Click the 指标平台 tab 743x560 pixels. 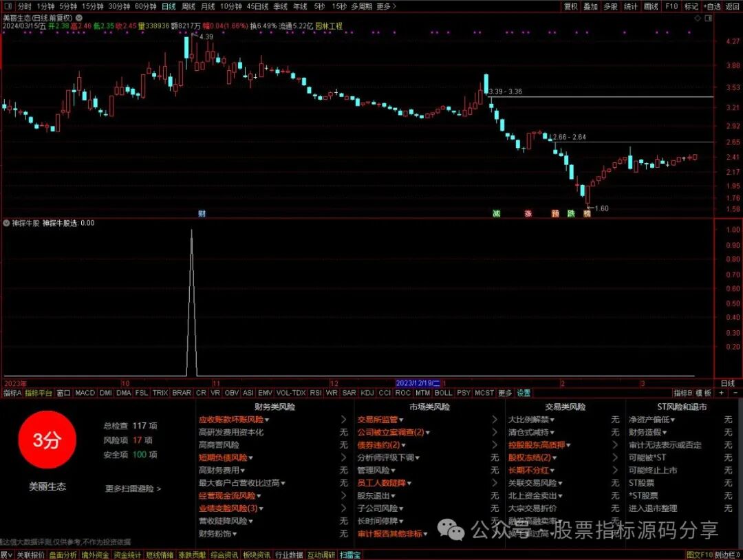click(39, 393)
